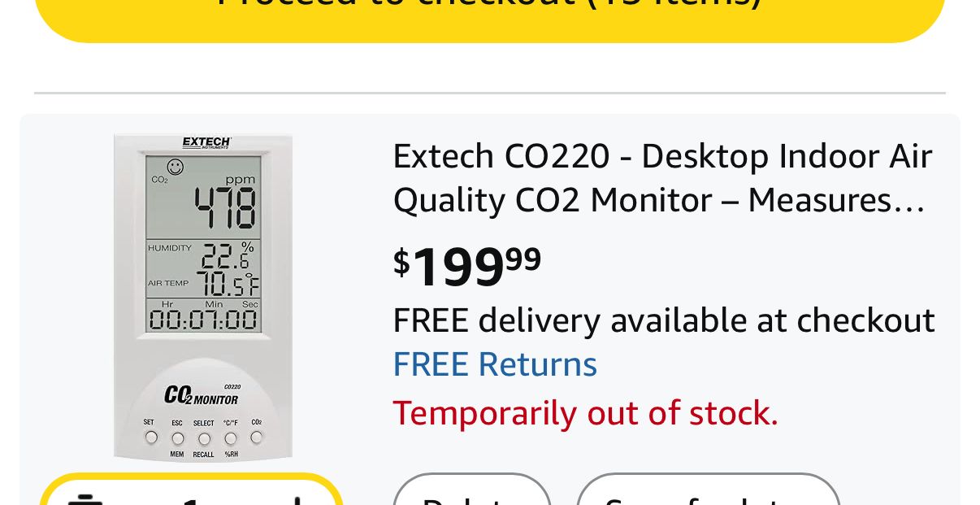Click the 478 ppm reading in product image
This screenshot has height=505, width=980.
[224, 208]
